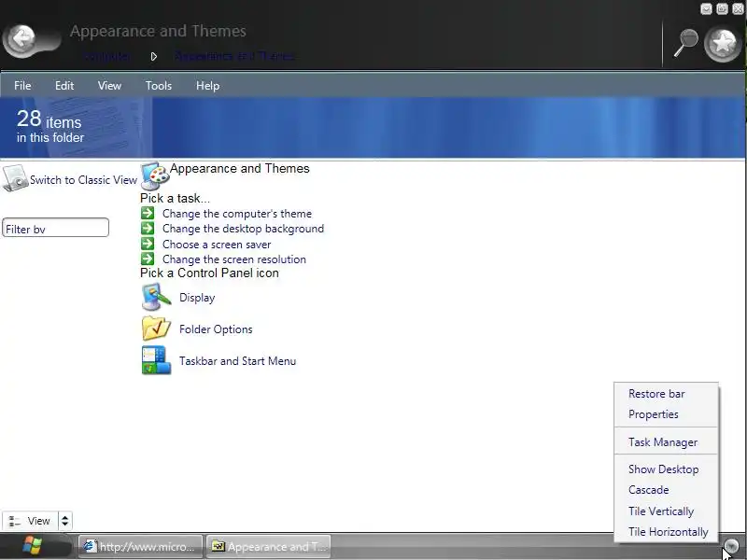747x560 pixels.
Task: Open the Display icon
Action: [156, 297]
